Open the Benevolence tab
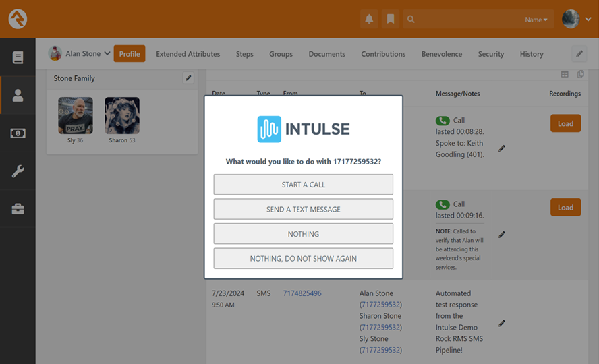The image size is (599, 364). pos(442,54)
